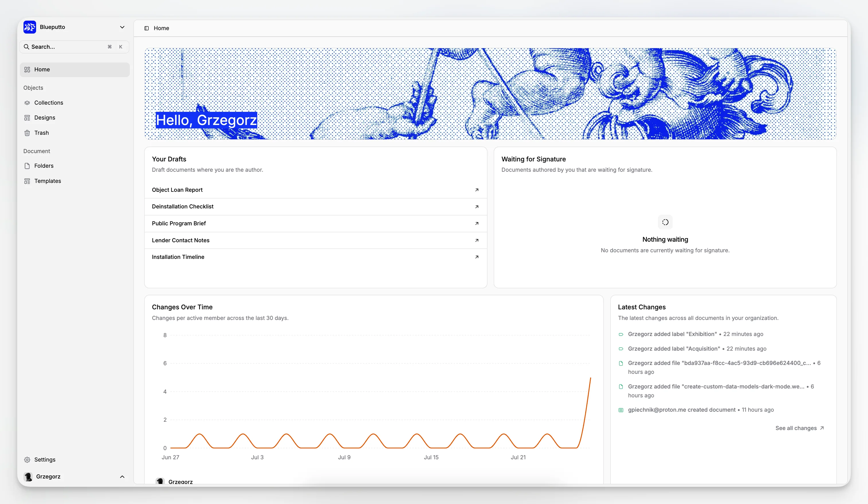Viewport: 868px width, 504px height.
Task: Open the Lender Contact Notes draft
Action: (315, 240)
